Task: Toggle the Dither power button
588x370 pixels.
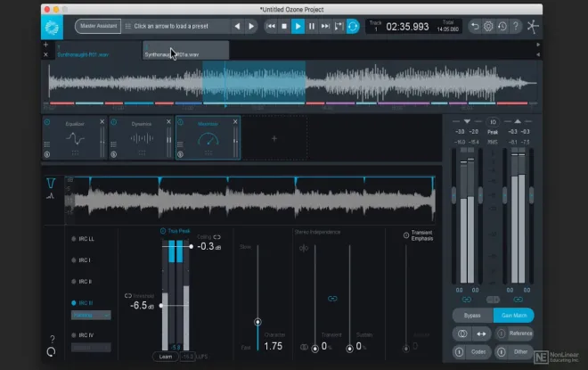Action: coord(502,352)
